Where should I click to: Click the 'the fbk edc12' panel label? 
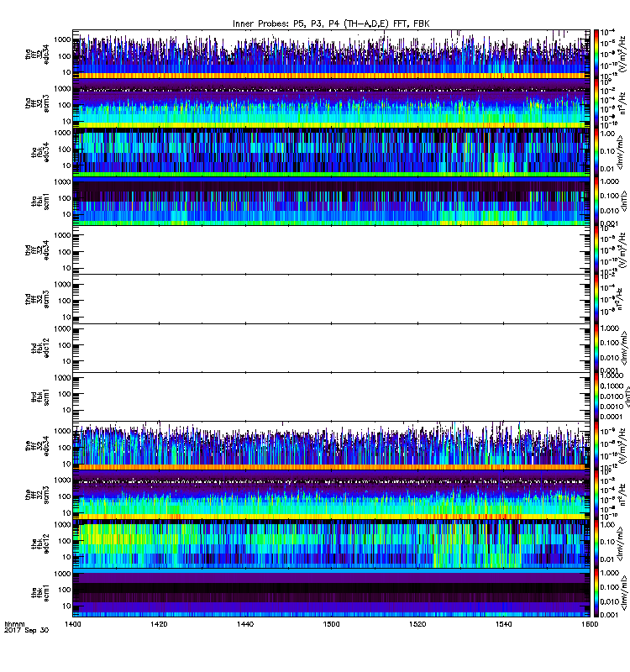point(40,543)
